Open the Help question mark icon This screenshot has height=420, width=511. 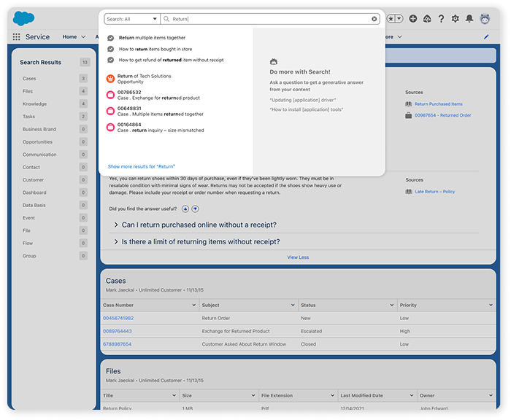point(441,19)
